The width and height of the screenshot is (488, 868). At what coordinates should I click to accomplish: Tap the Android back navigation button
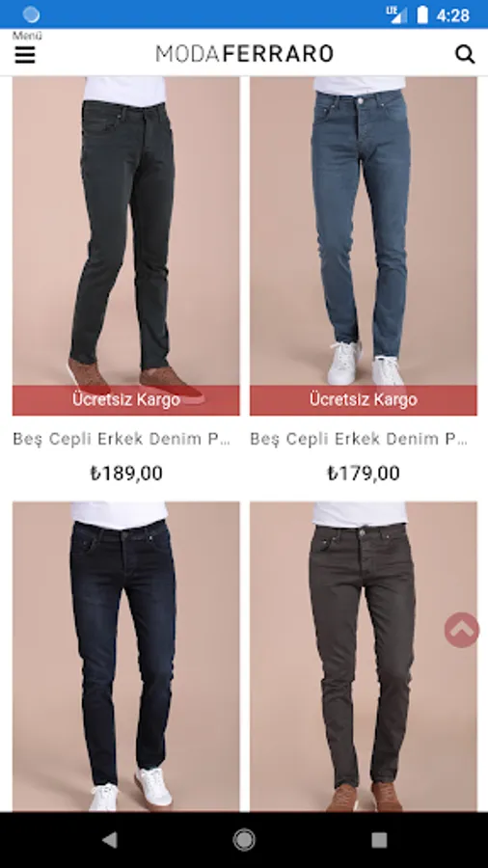click(110, 840)
